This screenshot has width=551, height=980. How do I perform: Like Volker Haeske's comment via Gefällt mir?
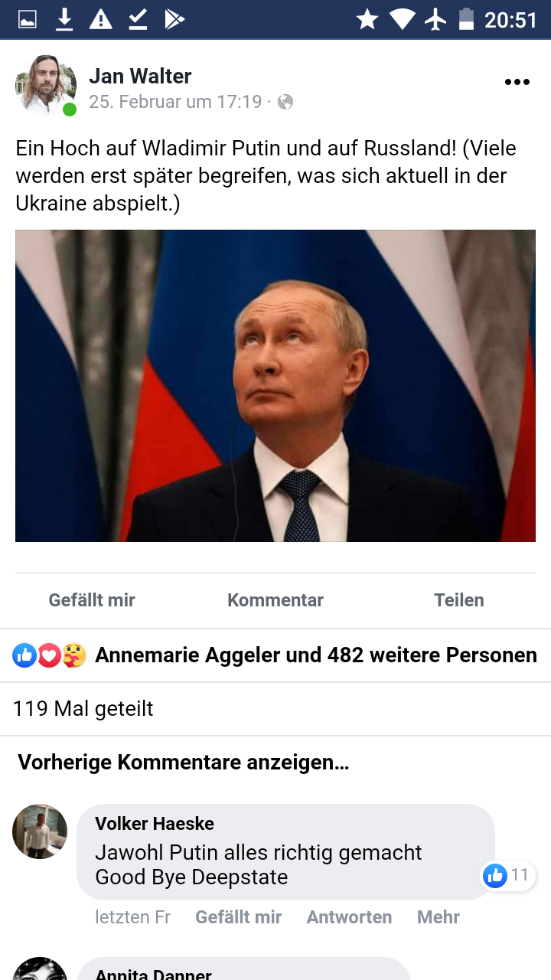pos(239,917)
